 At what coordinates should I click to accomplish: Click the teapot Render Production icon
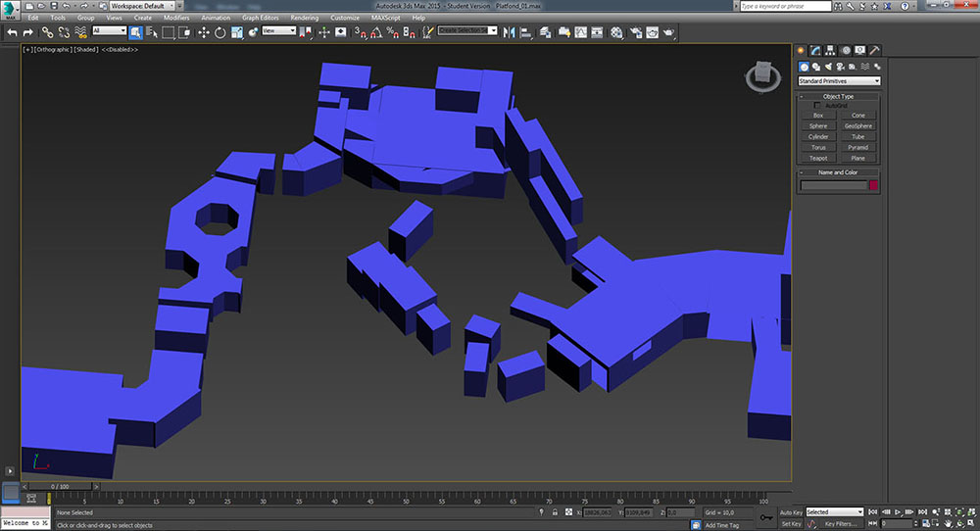pyautogui.click(x=668, y=32)
